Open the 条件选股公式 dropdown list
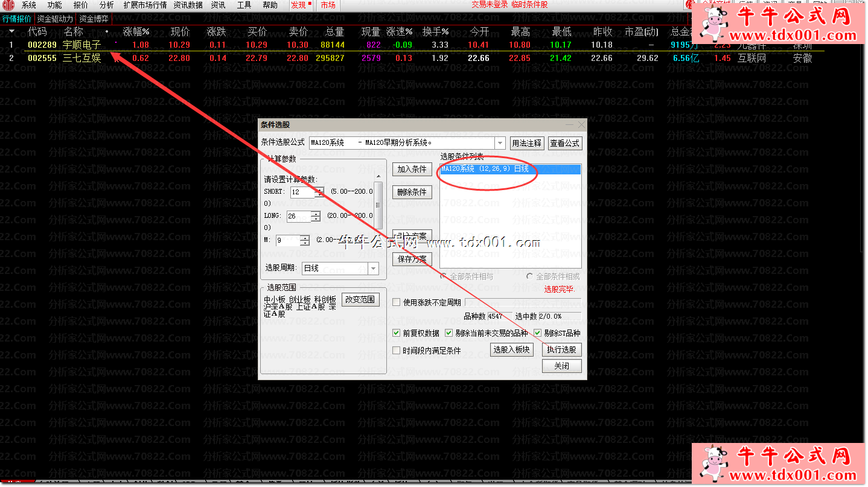This screenshot has width=868, height=487. pyautogui.click(x=500, y=143)
